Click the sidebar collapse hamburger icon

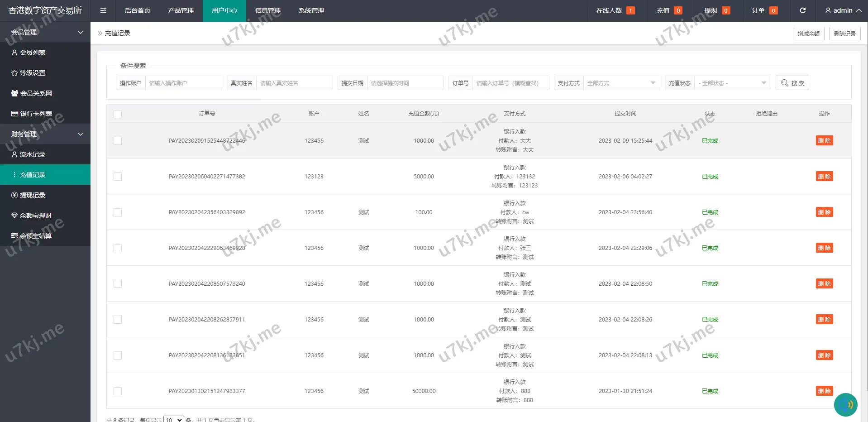103,10
